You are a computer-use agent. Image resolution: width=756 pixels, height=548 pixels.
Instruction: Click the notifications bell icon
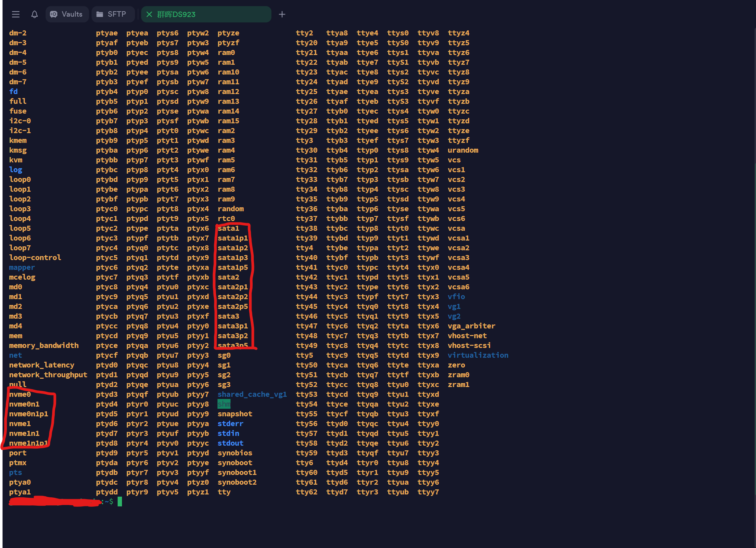click(x=34, y=14)
